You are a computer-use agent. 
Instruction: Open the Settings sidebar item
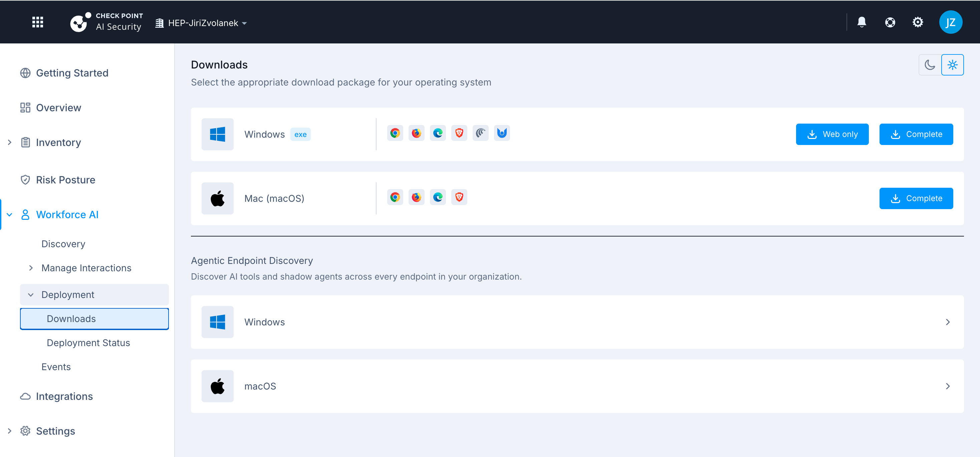tap(55, 431)
